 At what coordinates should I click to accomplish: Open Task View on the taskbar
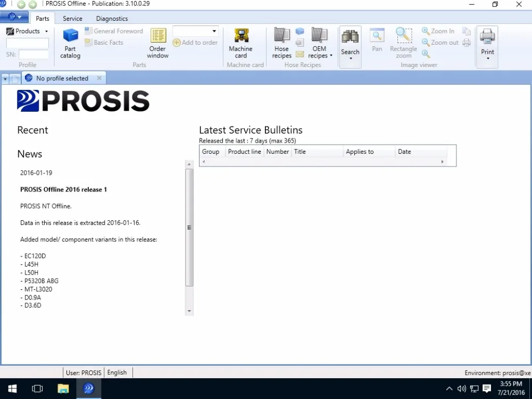37,388
